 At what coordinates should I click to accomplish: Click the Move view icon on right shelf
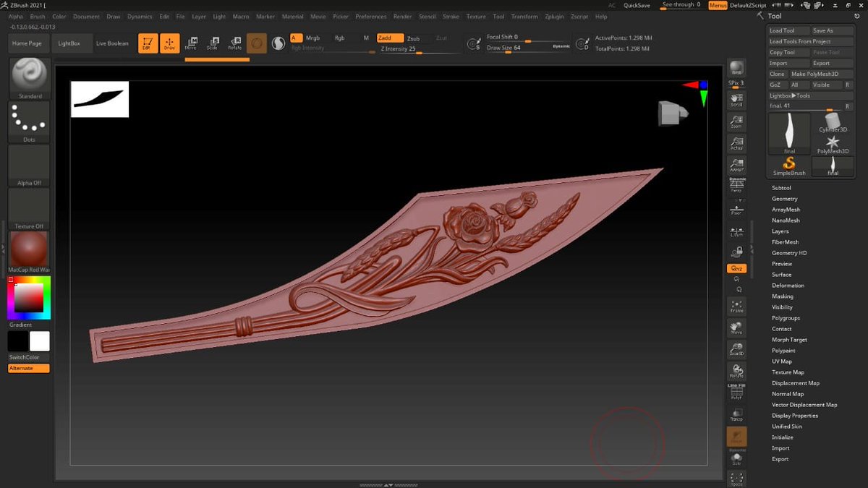coord(736,328)
